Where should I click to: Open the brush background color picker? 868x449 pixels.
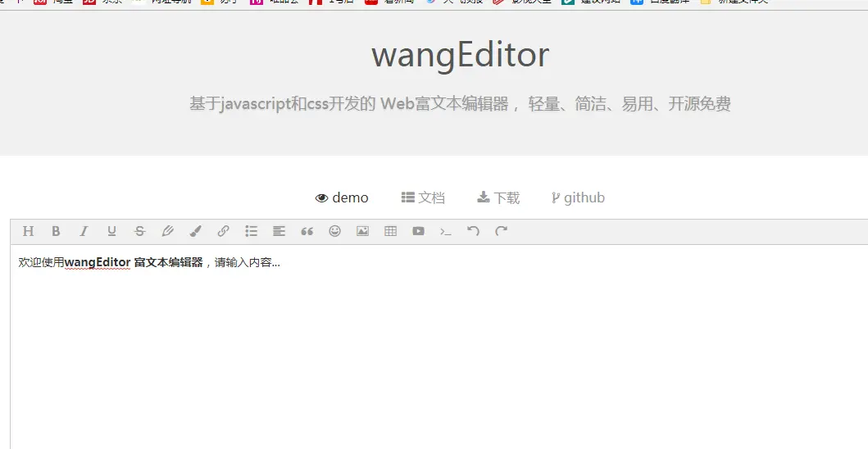195,231
